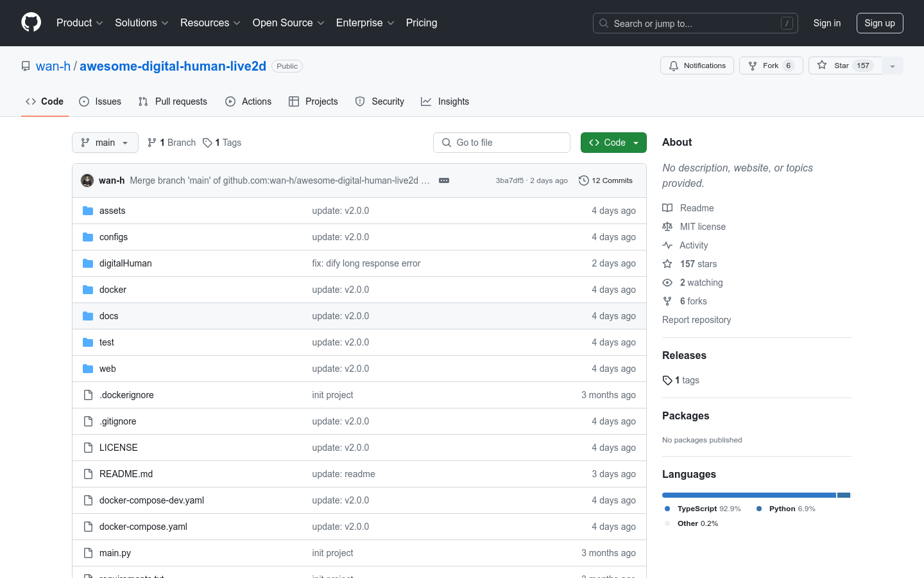Viewport: 924px width, 578px height.
Task: Expand the star lists dropdown arrow
Action: (893, 66)
